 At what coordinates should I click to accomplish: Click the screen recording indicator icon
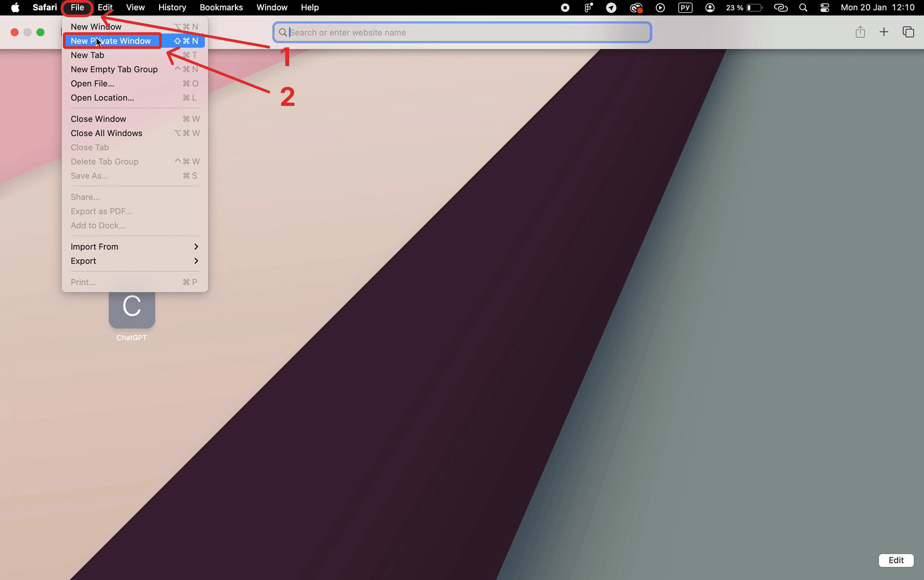click(x=565, y=8)
